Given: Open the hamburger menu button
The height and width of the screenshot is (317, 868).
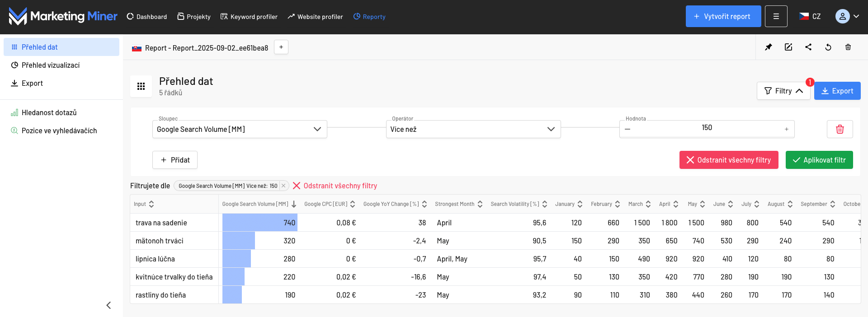Looking at the screenshot, I should (776, 16).
